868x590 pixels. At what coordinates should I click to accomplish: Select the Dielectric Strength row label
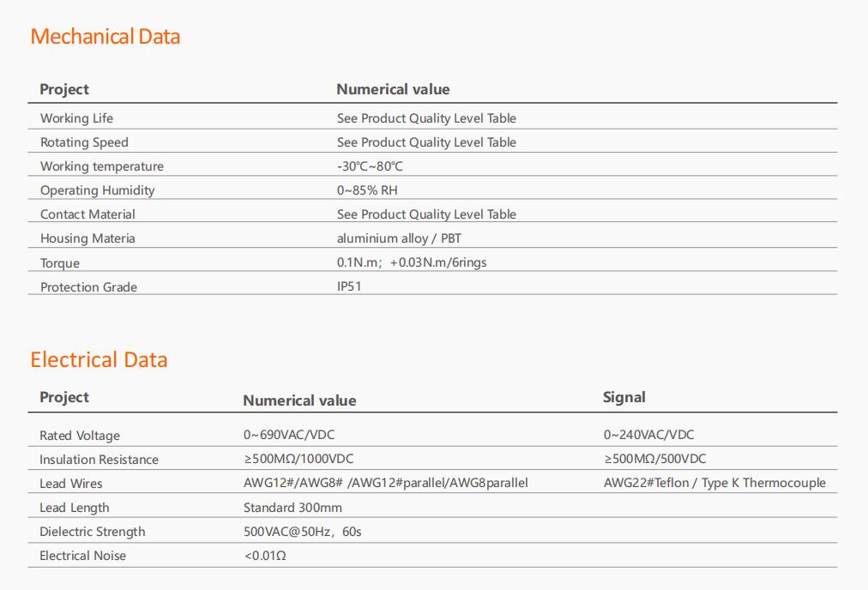[93, 532]
